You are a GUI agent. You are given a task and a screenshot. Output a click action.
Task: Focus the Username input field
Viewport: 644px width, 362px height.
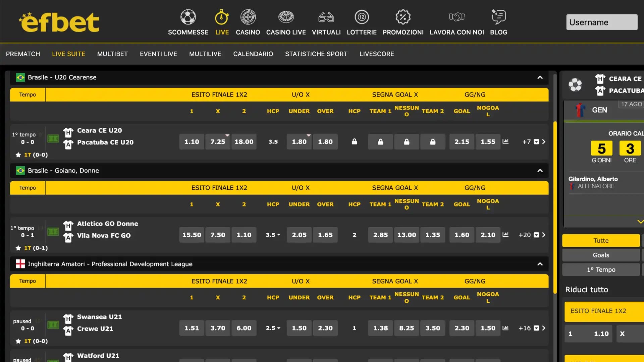[x=601, y=22]
